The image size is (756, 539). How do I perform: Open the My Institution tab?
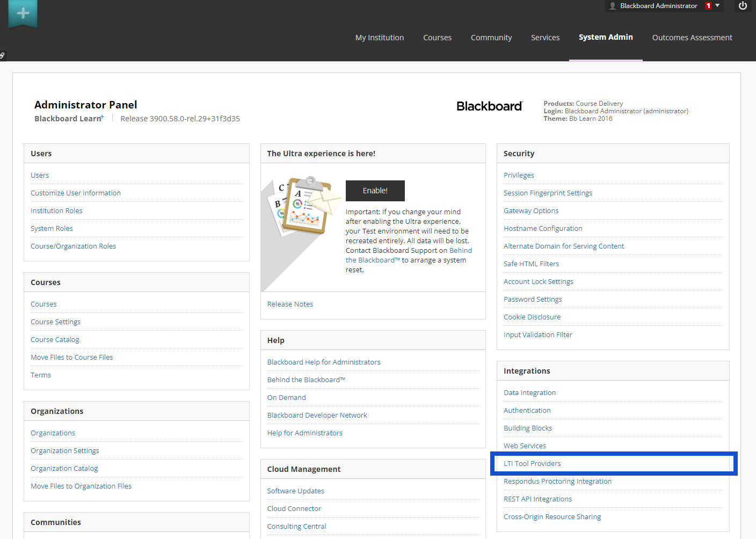[x=380, y=38]
